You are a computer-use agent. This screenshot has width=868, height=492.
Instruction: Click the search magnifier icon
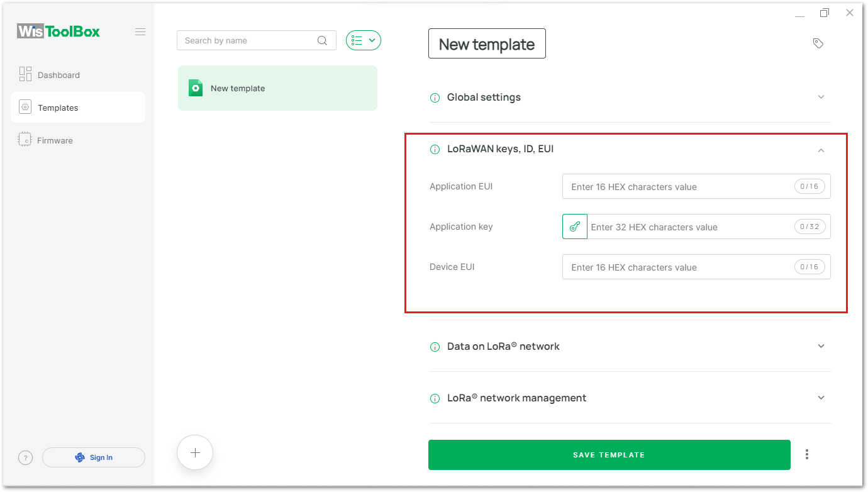[x=322, y=41]
